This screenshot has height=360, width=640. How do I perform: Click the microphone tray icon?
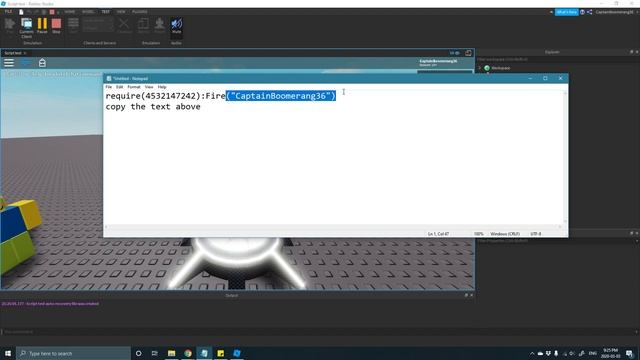[556, 353]
